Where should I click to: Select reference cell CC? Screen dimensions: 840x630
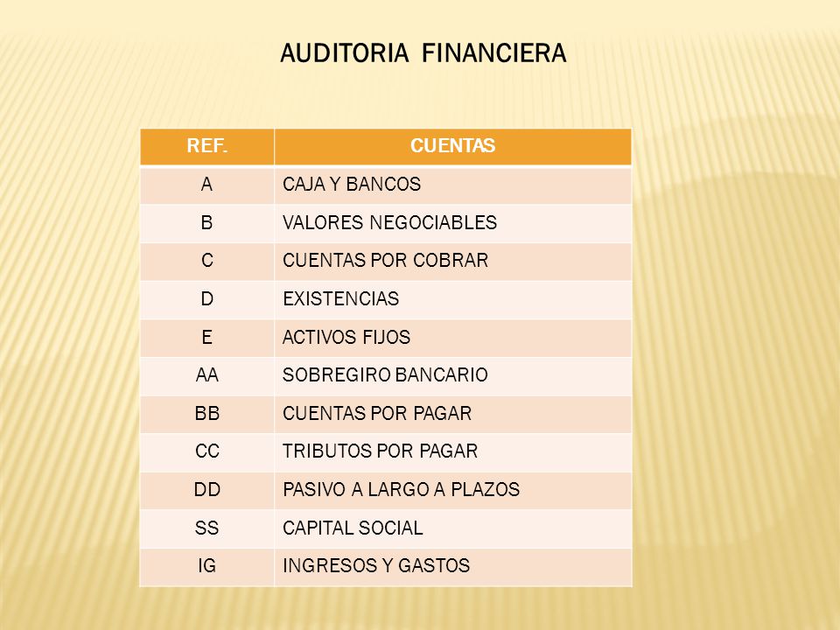point(207,452)
